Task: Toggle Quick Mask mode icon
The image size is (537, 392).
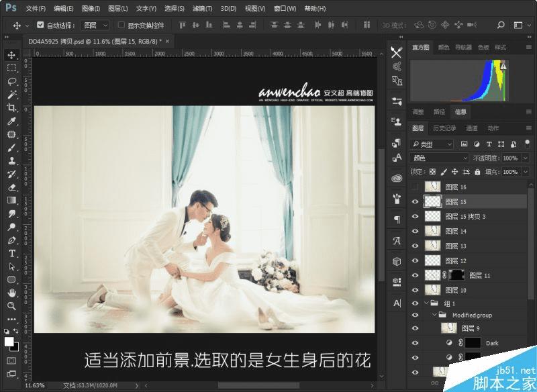Action: pos(11,360)
